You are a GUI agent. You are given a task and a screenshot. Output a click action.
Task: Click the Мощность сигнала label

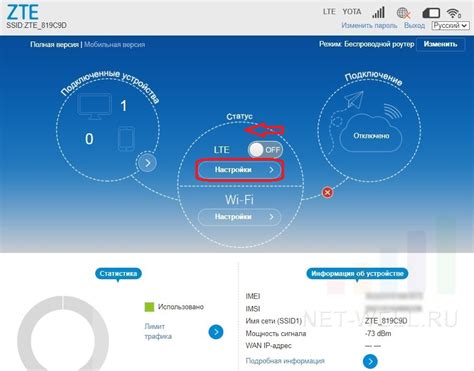click(x=276, y=333)
